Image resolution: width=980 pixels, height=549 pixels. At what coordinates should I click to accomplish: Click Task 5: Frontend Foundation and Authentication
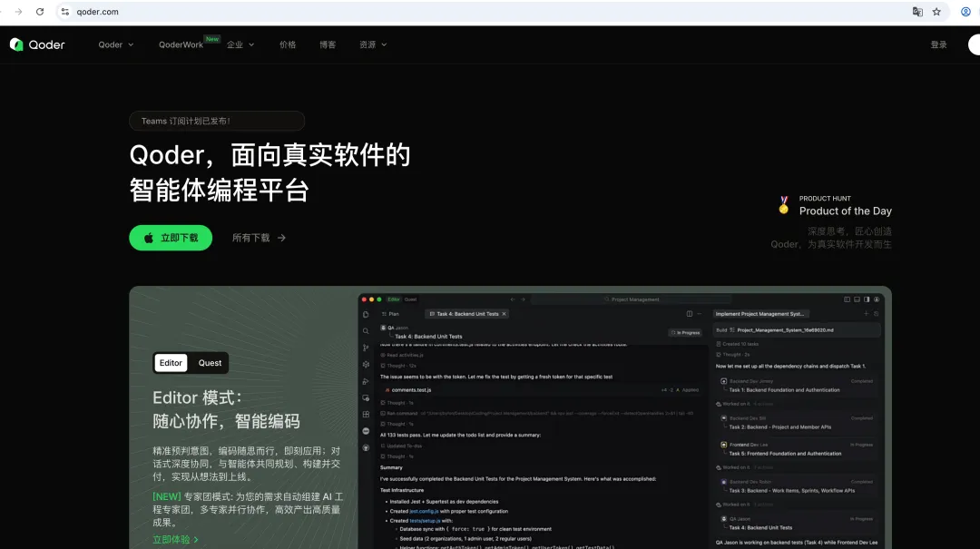click(x=785, y=454)
